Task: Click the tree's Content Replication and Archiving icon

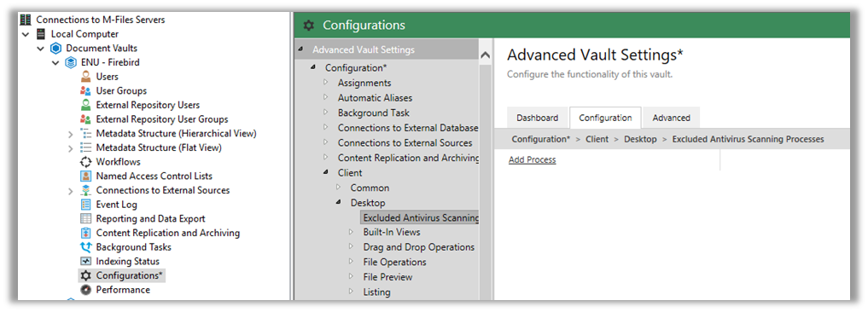Action: click(86, 233)
